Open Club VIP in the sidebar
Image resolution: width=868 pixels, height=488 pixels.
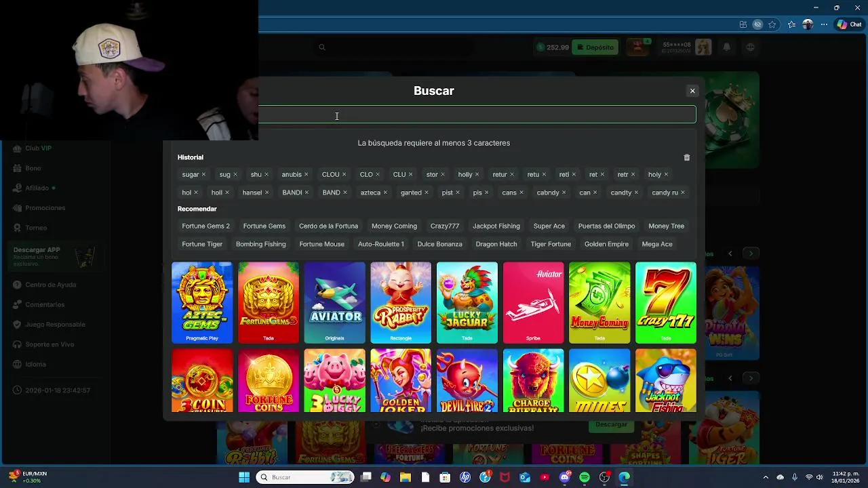[38, 148]
